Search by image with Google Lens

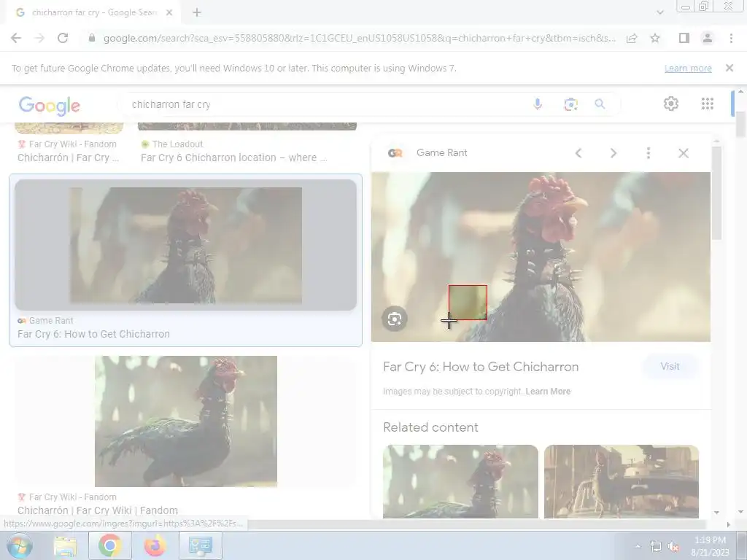(x=570, y=104)
